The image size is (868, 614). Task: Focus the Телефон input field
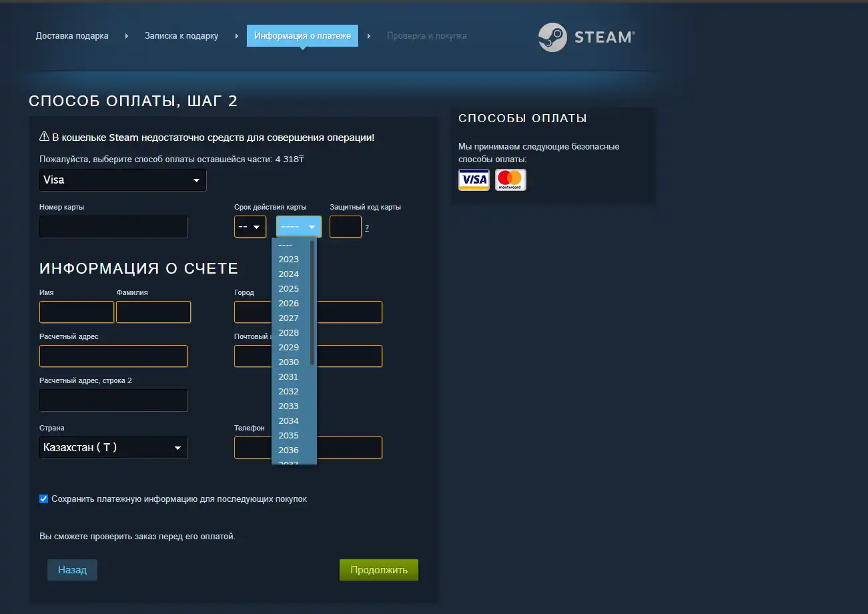(x=308, y=448)
